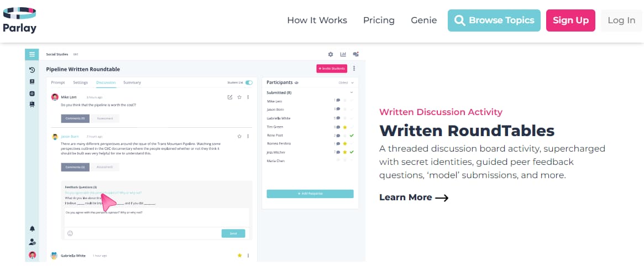Viewport: 644px width, 270px height.
Task: Open the chat messages icon
Action: [355, 54]
